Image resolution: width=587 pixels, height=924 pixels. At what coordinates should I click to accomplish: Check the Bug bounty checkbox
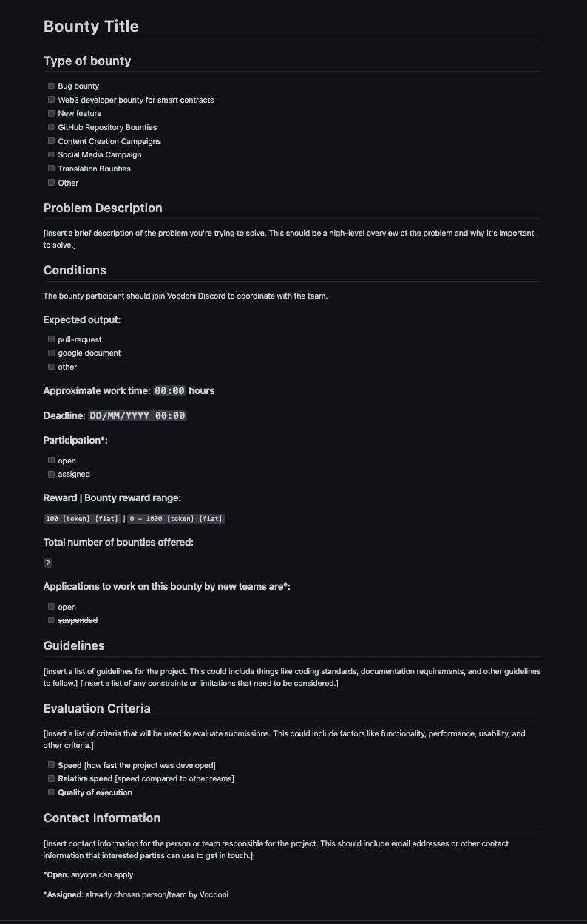point(52,86)
